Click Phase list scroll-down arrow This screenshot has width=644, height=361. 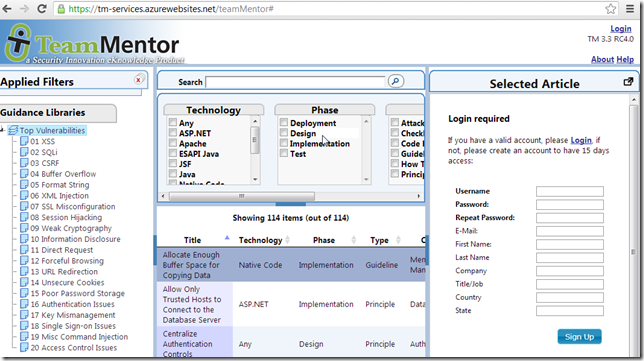coord(366,179)
